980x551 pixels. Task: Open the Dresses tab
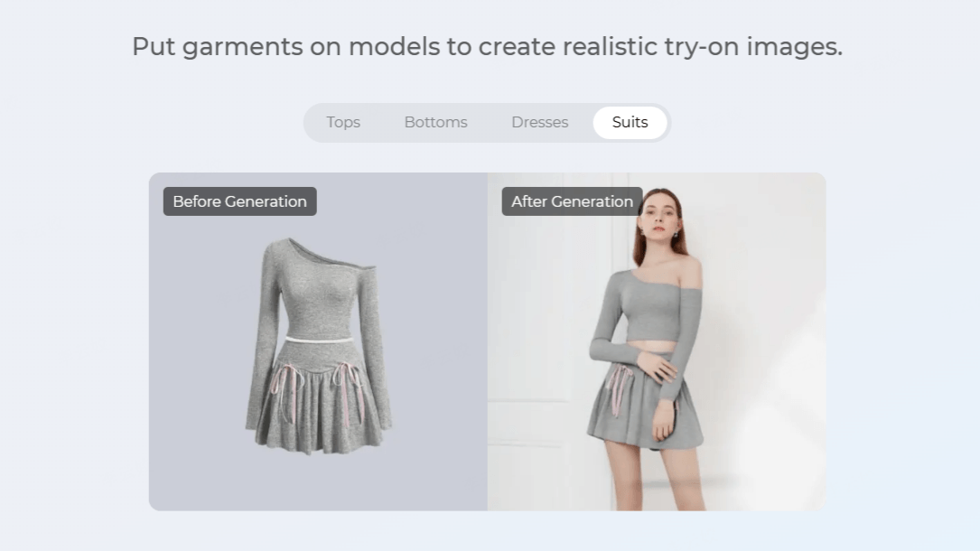coord(539,123)
